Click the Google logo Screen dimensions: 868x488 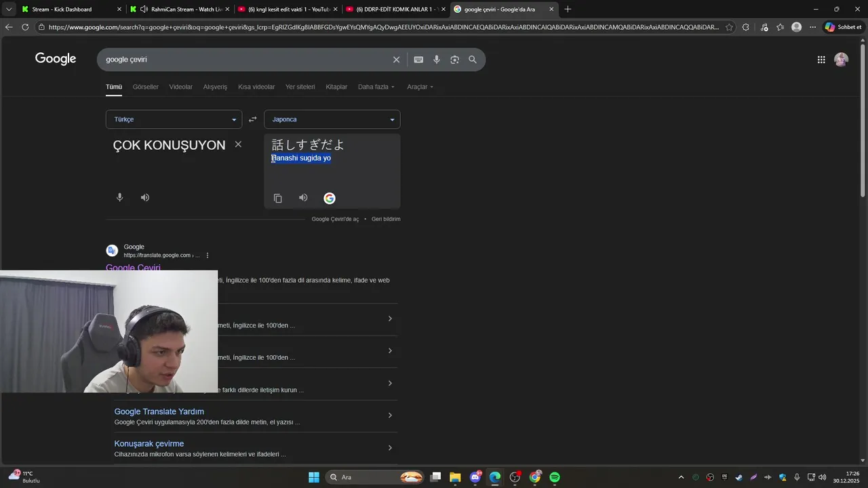(x=56, y=59)
